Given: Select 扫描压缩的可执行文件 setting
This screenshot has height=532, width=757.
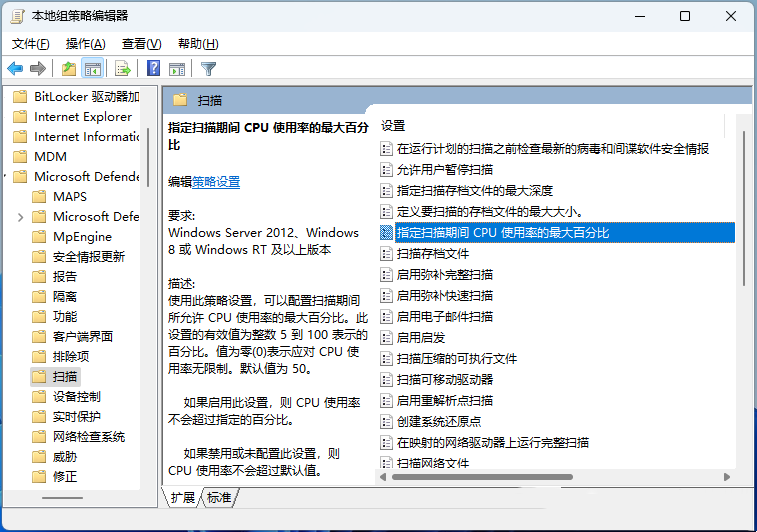Looking at the screenshot, I should pos(457,359).
